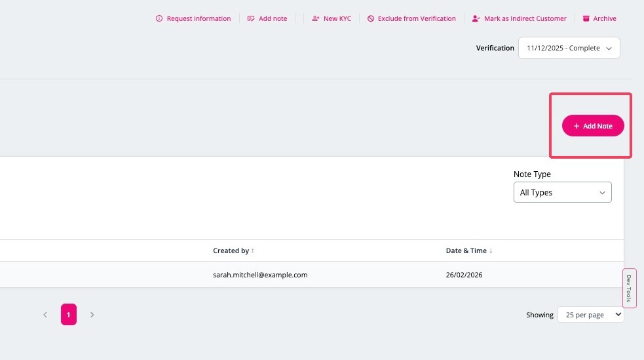Viewport: 644px width, 360px height.
Task: Select page 1 in pagination
Action: tap(69, 314)
